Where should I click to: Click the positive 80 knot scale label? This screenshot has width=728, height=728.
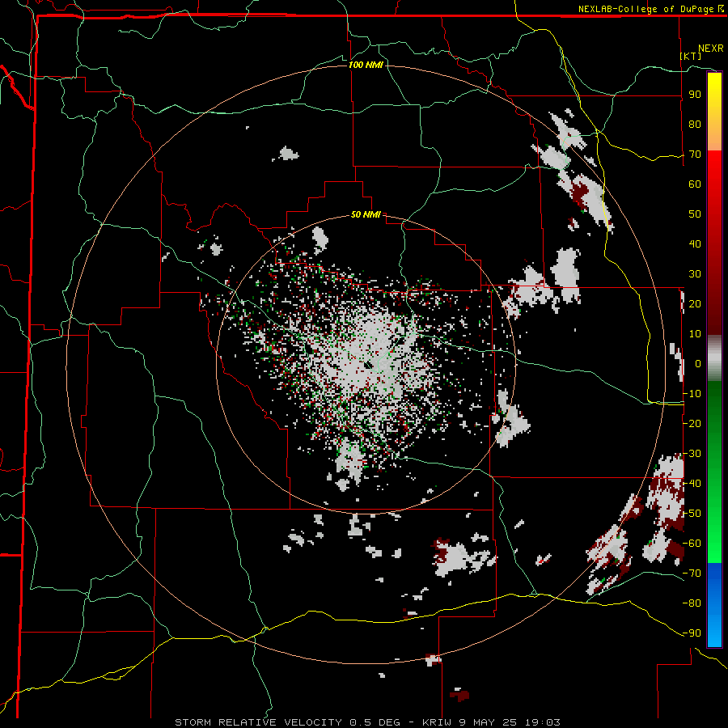(695, 124)
